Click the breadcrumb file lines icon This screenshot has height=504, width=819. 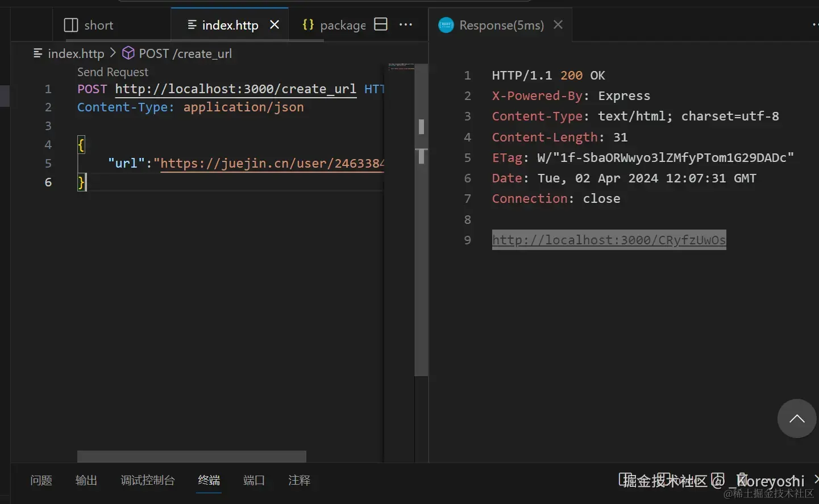tap(38, 53)
